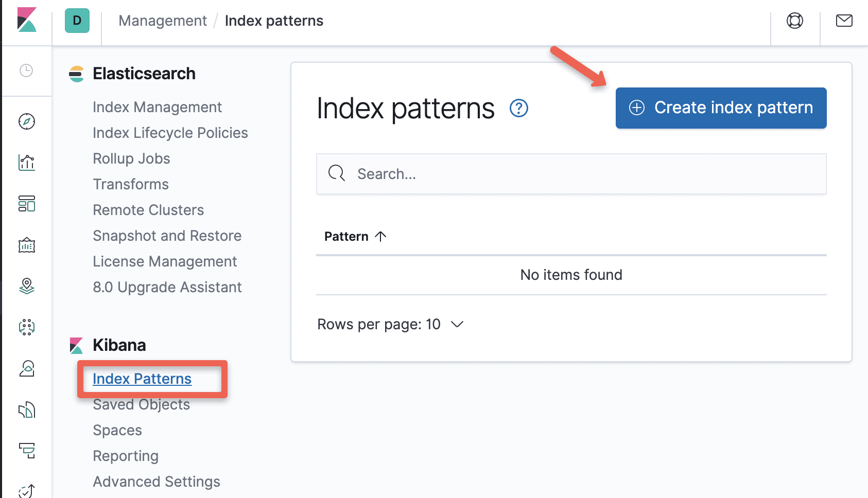Expand Rows per page dropdown

pos(390,324)
